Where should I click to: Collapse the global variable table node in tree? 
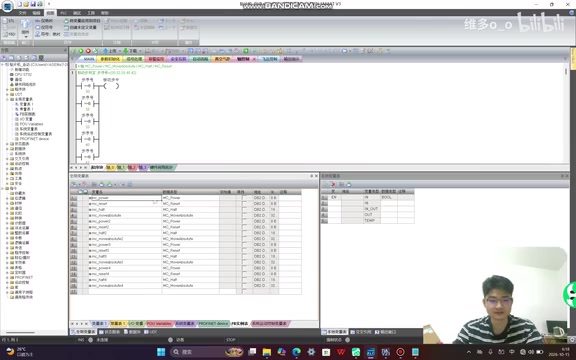pyautogui.click(x=7, y=99)
